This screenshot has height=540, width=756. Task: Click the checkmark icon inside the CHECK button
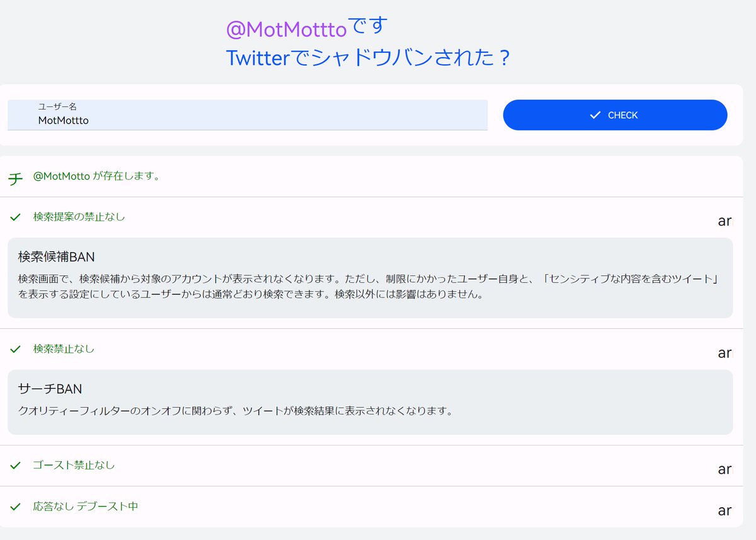tap(595, 115)
